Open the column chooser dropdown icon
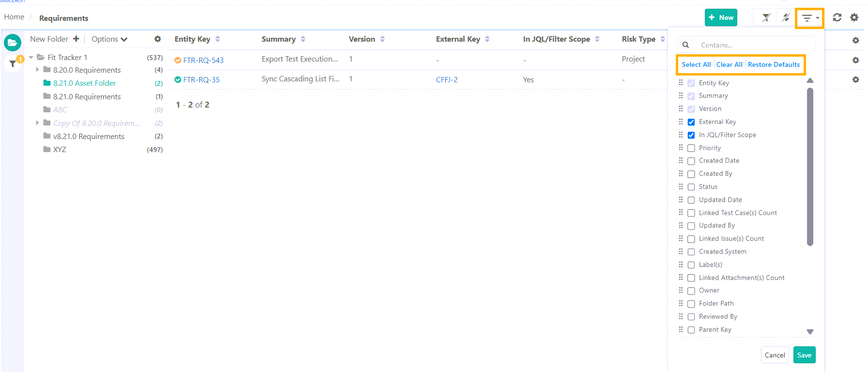The image size is (868, 372). (810, 18)
